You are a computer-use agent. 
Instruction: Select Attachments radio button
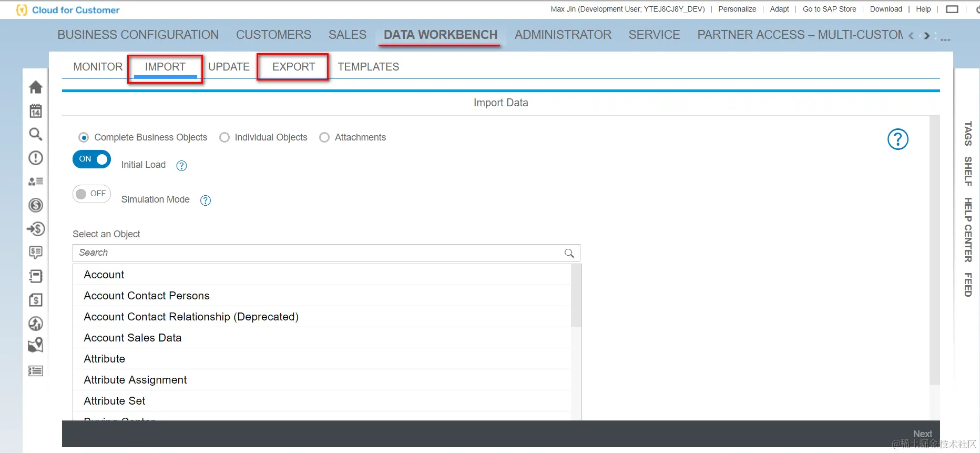[324, 137]
